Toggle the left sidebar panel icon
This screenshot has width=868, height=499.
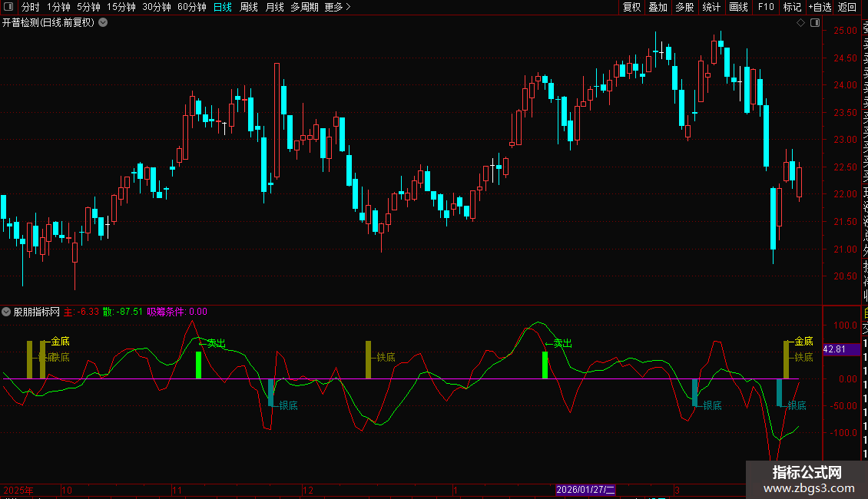pos(8,7)
